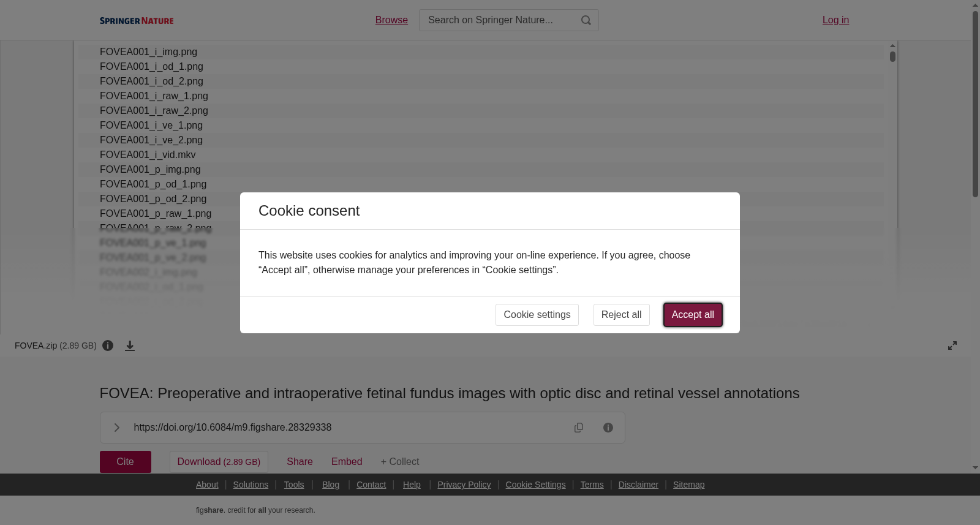Select FOVEA001_i_od_1.png in file list
The image size is (980, 525).
click(x=481, y=67)
